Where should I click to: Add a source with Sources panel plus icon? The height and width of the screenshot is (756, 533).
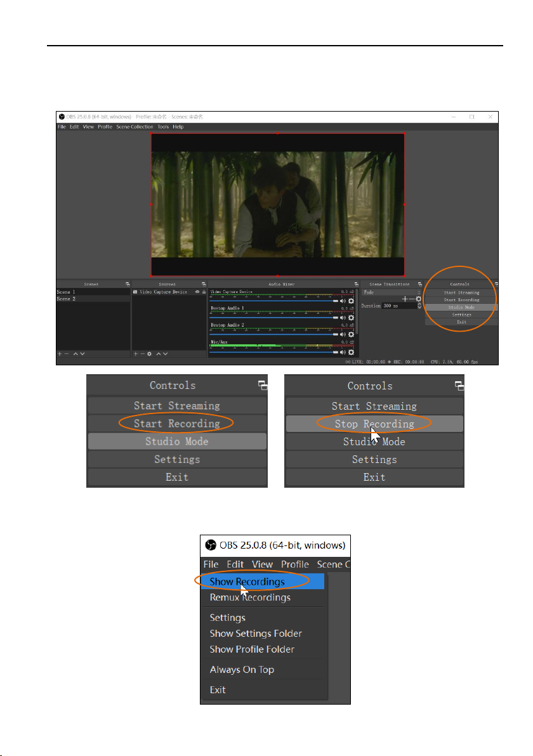pyautogui.click(x=136, y=354)
